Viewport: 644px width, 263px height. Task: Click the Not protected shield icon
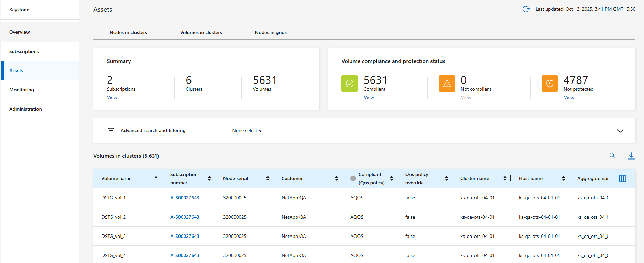[x=549, y=84]
